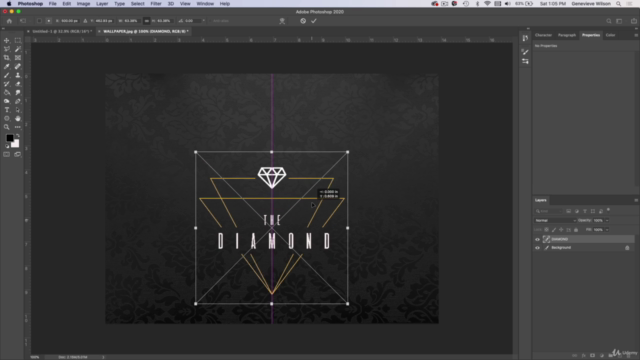Open tool preset picker in options bar
The image size is (640, 360).
pos(23,21)
